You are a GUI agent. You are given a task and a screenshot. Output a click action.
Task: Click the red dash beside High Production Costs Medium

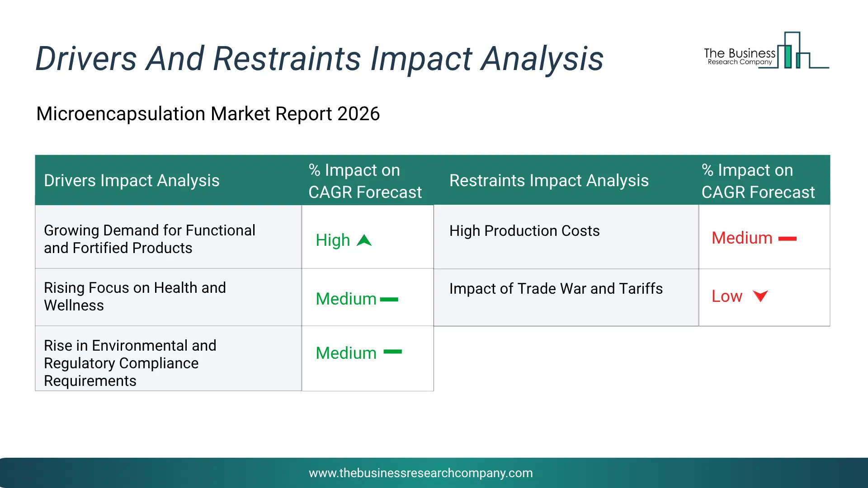tap(788, 239)
